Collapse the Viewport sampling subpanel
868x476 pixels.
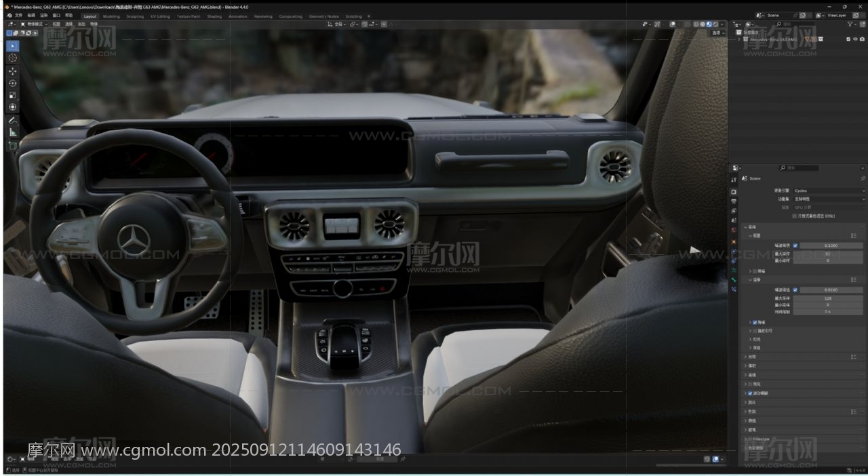click(x=750, y=235)
